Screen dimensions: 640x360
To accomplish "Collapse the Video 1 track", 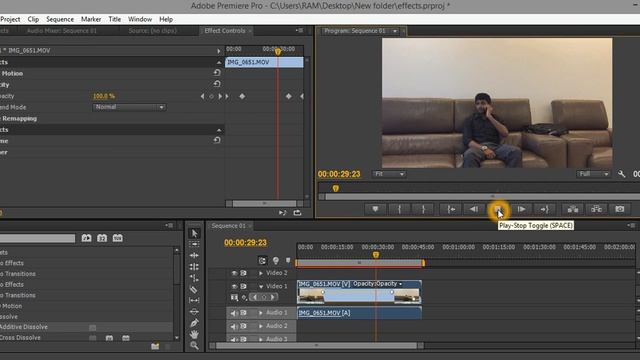I will pos(260,287).
